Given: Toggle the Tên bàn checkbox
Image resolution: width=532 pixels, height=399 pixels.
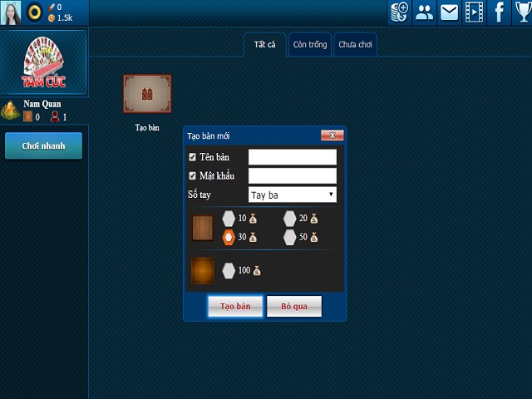Looking at the screenshot, I should pos(193,157).
